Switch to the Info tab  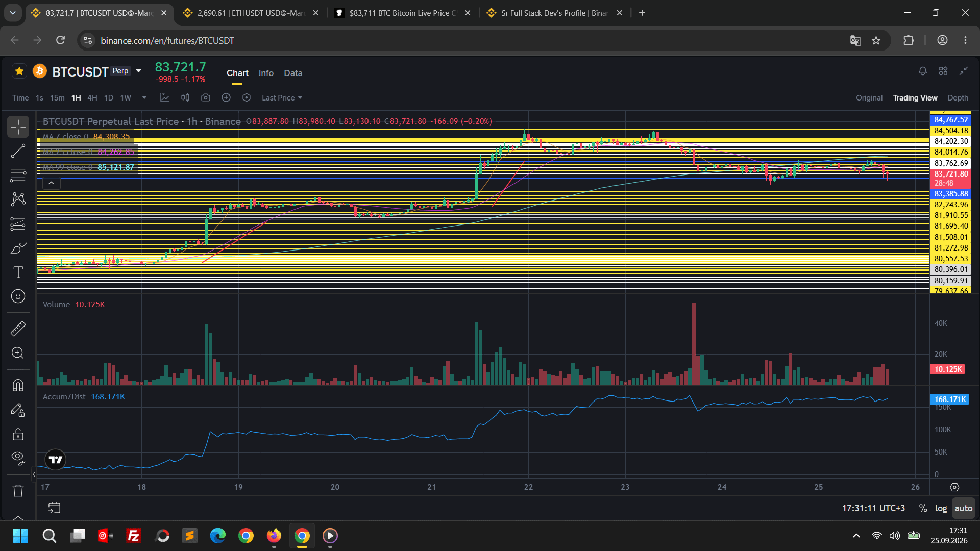[x=266, y=73]
